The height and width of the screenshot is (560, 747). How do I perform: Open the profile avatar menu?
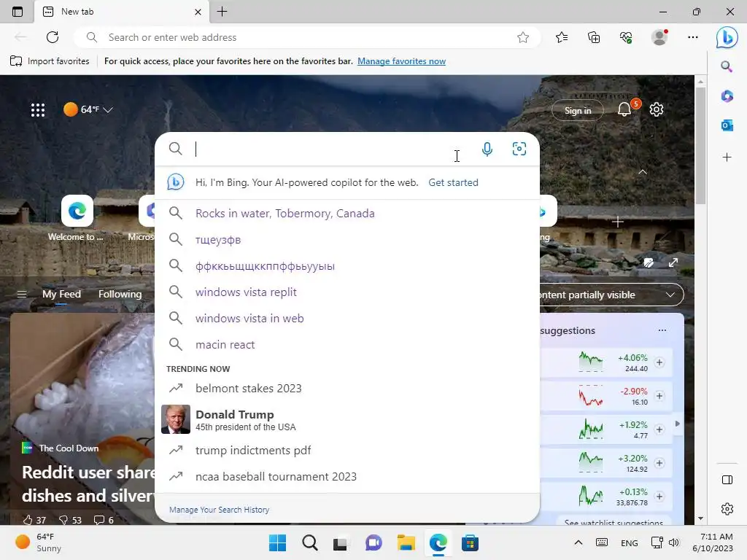[659, 37]
